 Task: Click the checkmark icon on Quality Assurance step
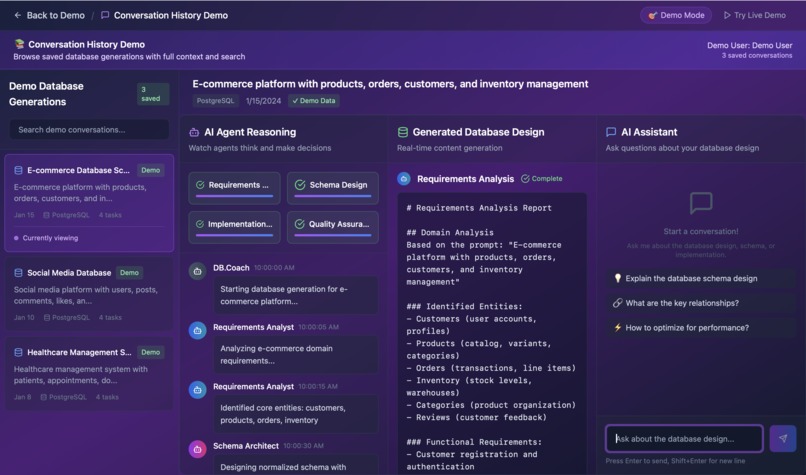tap(300, 224)
